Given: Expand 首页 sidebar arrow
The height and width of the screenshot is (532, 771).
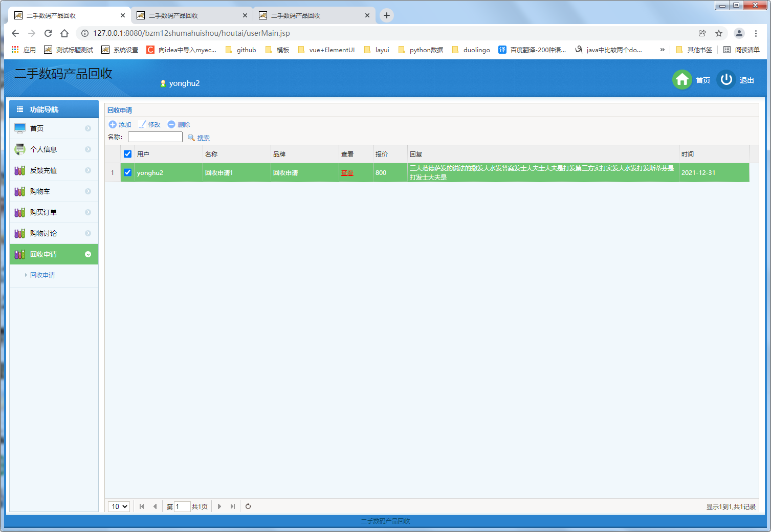Looking at the screenshot, I should tap(88, 128).
